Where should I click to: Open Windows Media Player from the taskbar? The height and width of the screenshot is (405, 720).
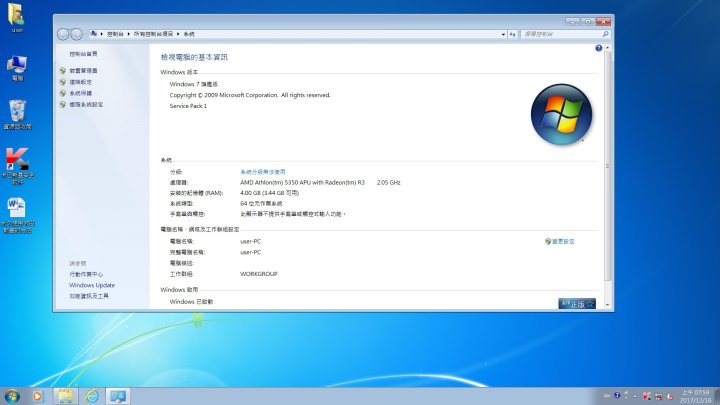point(37,396)
